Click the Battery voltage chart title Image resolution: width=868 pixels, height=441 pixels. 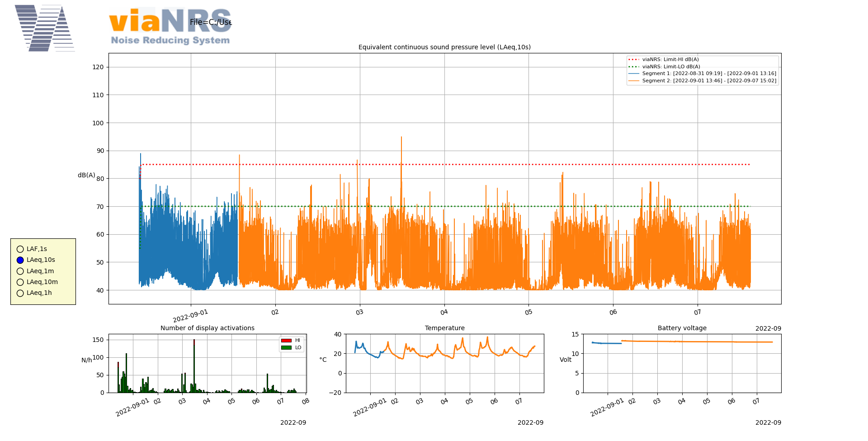(x=682, y=328)
